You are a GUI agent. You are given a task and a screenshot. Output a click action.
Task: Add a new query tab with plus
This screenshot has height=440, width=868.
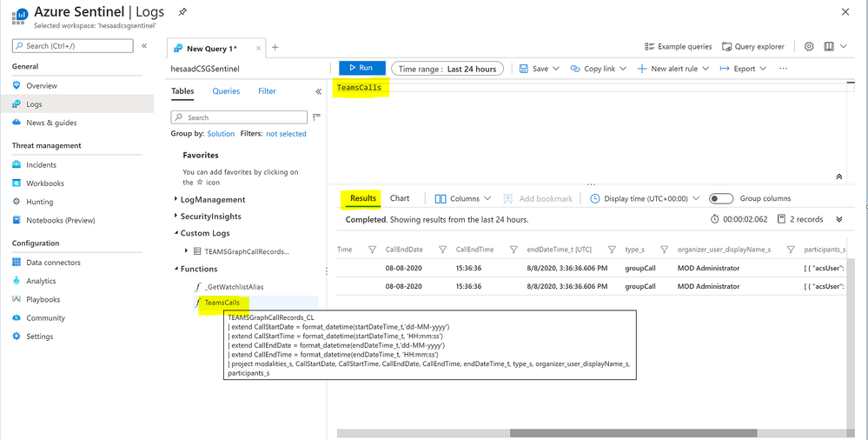pos(275,47)
